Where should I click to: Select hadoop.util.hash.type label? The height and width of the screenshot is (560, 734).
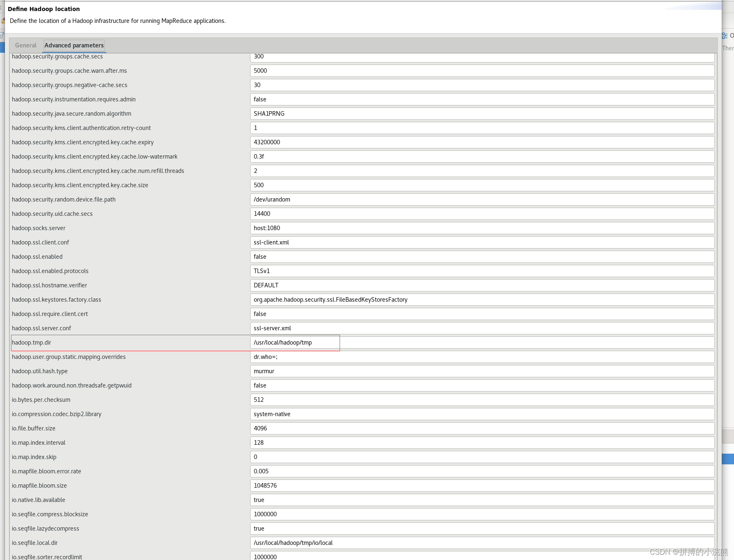[x=40, y=371]
